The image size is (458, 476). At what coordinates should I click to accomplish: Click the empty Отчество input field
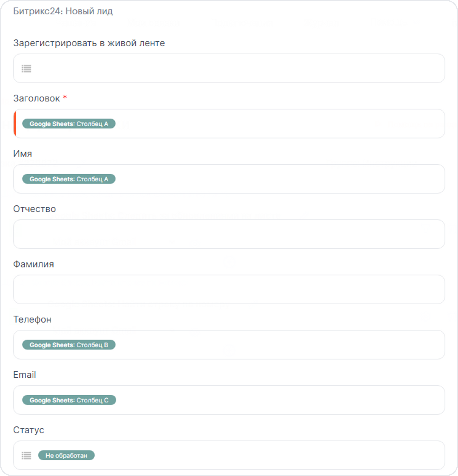[229, 234]
